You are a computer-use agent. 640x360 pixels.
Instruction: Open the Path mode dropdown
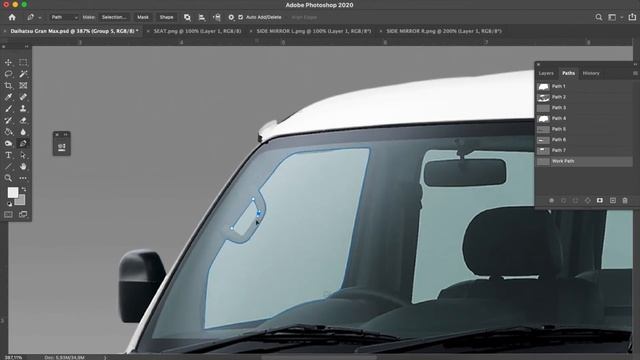64,17
